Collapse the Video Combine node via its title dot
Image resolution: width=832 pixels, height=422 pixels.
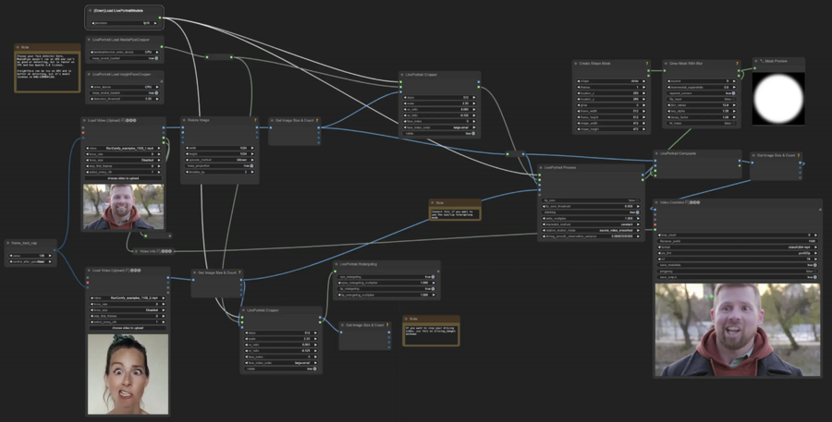656,203
